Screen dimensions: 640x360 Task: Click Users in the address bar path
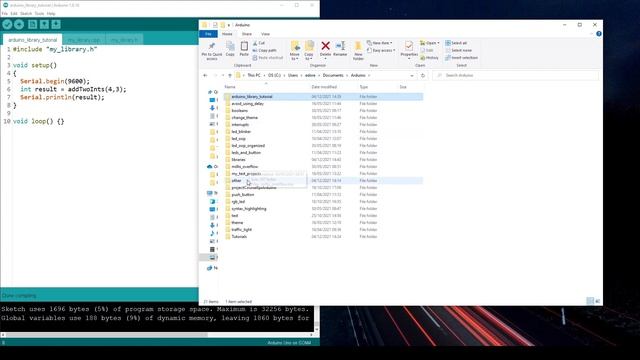[x=293, y=76]
